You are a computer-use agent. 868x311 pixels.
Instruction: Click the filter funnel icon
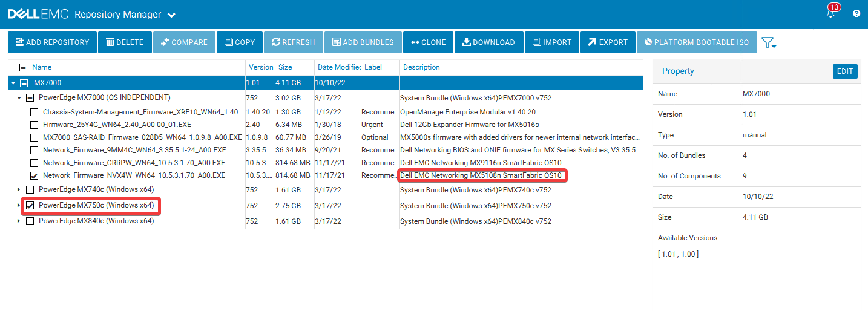768,42
